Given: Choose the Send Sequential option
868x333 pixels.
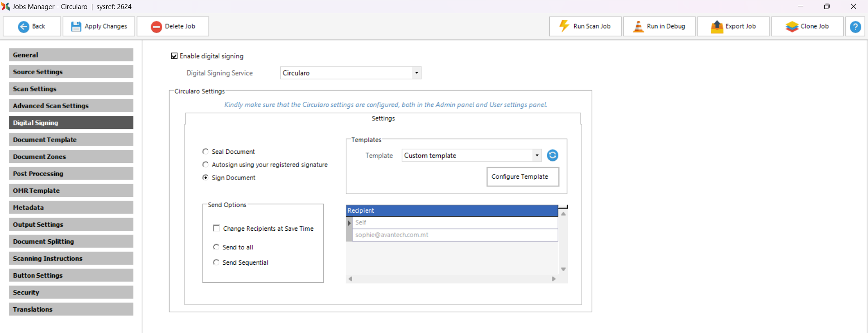Looking at the screenshot, I should (x=216, y=262).
